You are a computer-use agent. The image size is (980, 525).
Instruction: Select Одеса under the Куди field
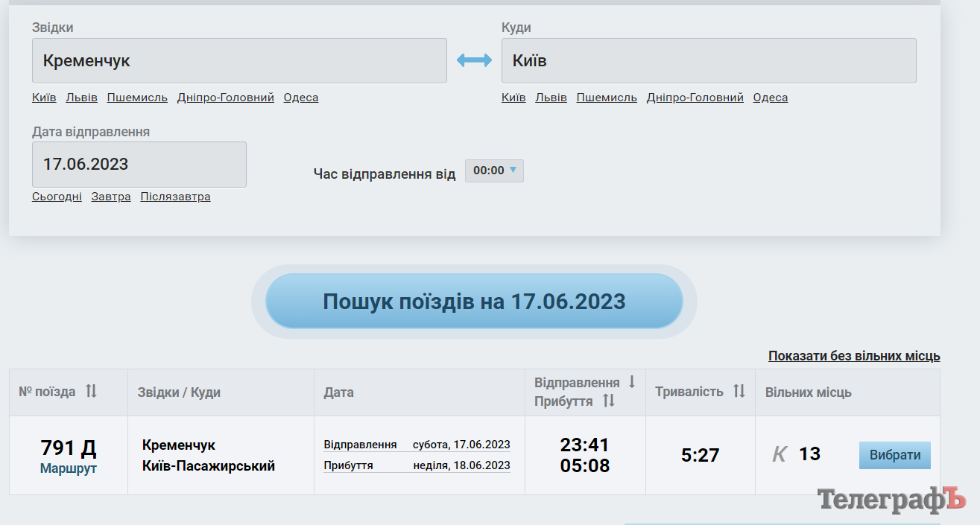pyautogui.click(x=770, y=98)
